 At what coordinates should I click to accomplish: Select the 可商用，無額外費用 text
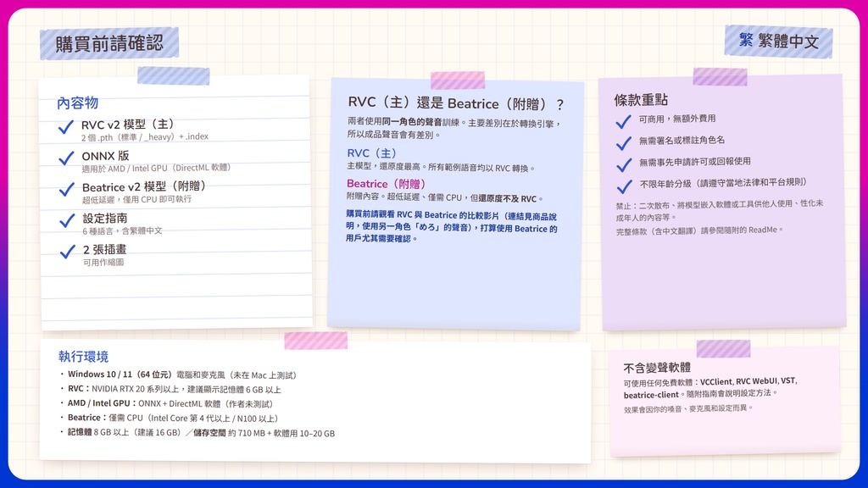[677, 119]
